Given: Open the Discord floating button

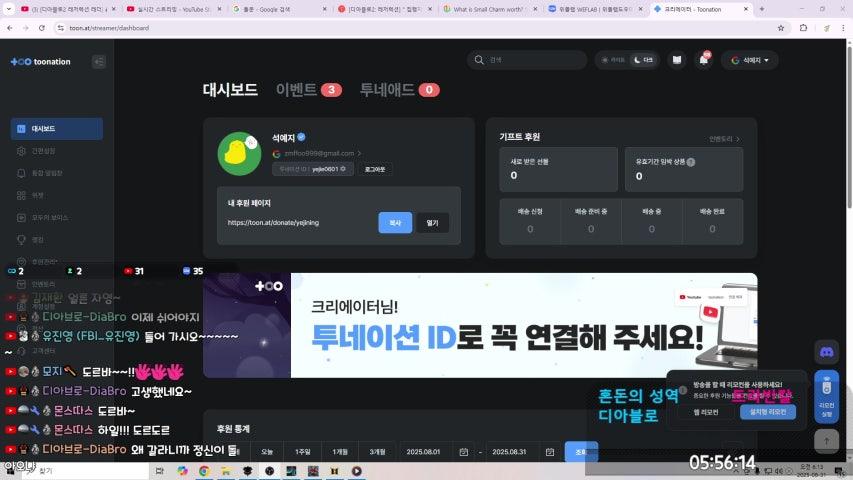Looking at the screenshot, I should point(826,352).
